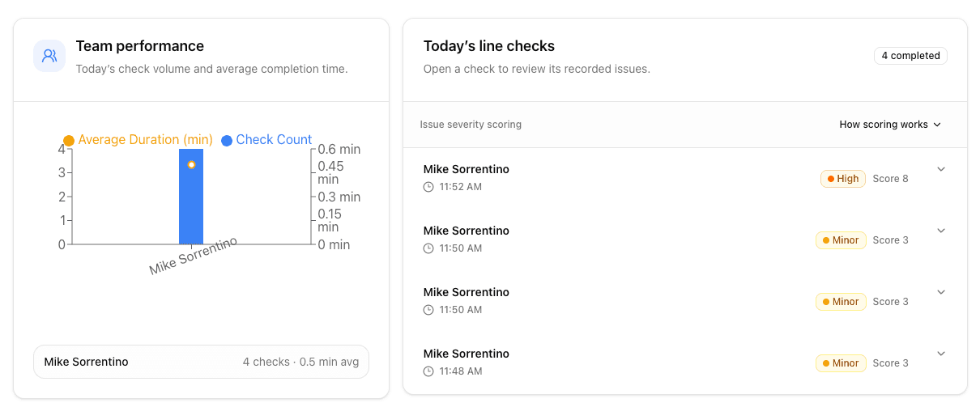Click the Mike Sorrentino 4 checks summary row
980x407 pixels.
pyautogui.click(x=201, y=362)
